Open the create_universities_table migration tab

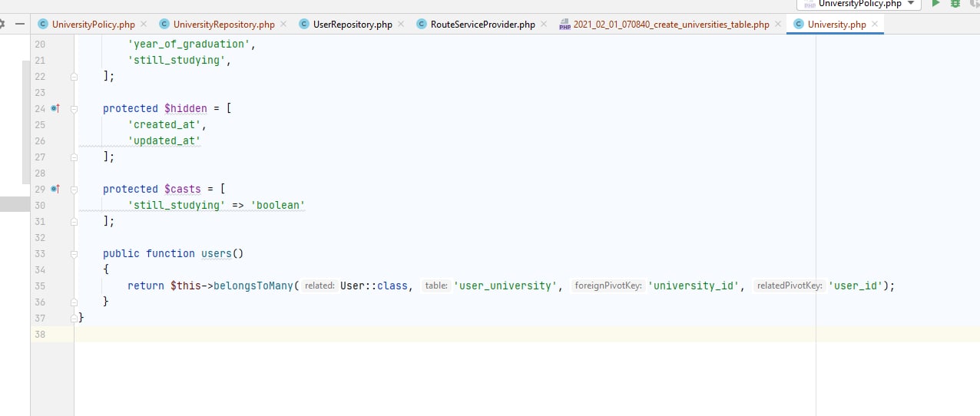click(671, 25)
